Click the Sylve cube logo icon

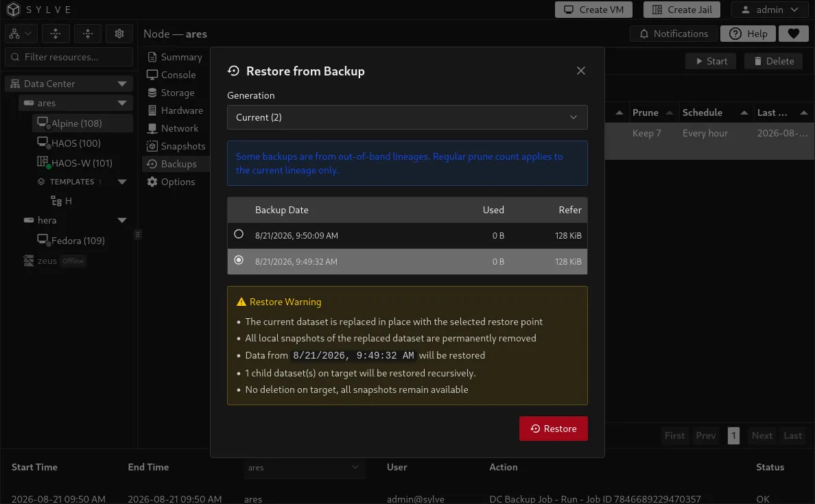(x=14, y=10)
